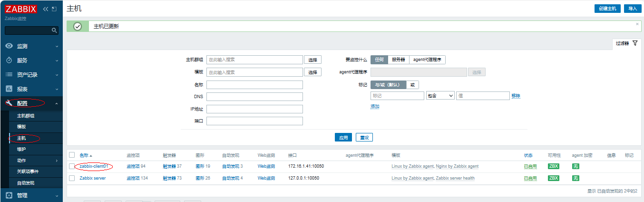Screen dimensions: 644x202
Task: Tick the checkbox for zabbix-client01 host
Action: click(x=72, y=166)
